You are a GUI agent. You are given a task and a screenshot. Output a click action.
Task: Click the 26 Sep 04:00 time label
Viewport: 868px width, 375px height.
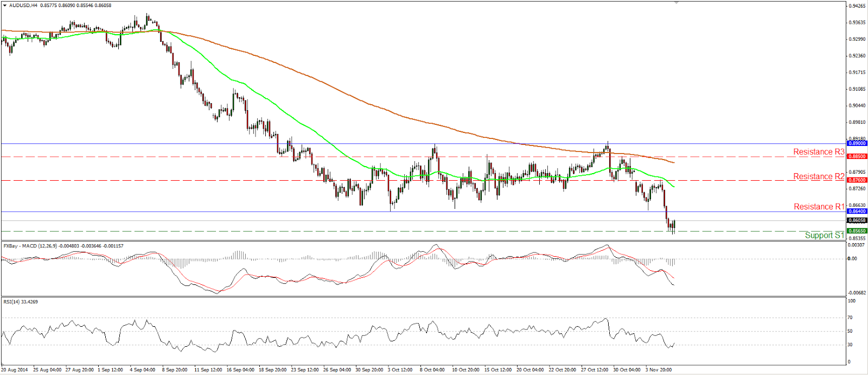pyautogui.click(x=337, y=370)
